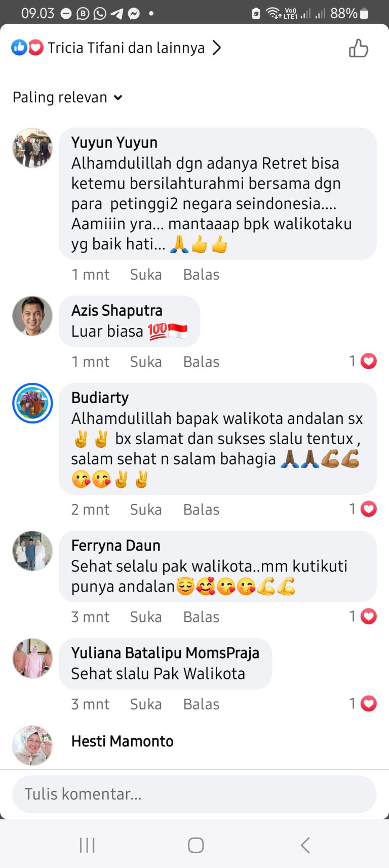The image size is (389, 868).
Task: Like Yuyun Yuyun's comment with Suka
Action: [146, 275]
